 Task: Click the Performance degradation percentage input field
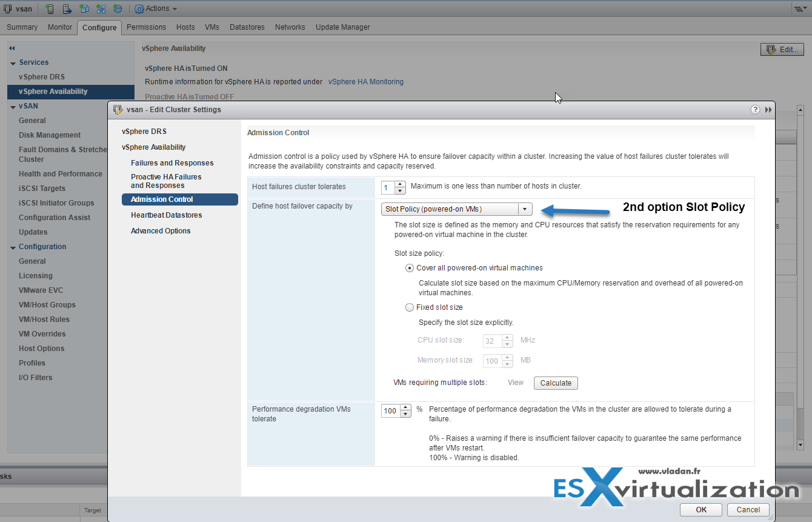coord(391,411)
